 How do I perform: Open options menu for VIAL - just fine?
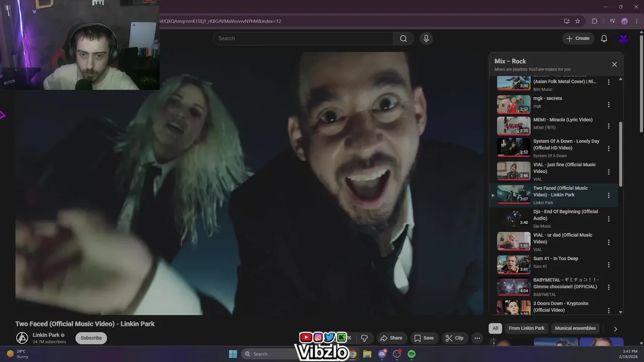(x=608, y=171)
